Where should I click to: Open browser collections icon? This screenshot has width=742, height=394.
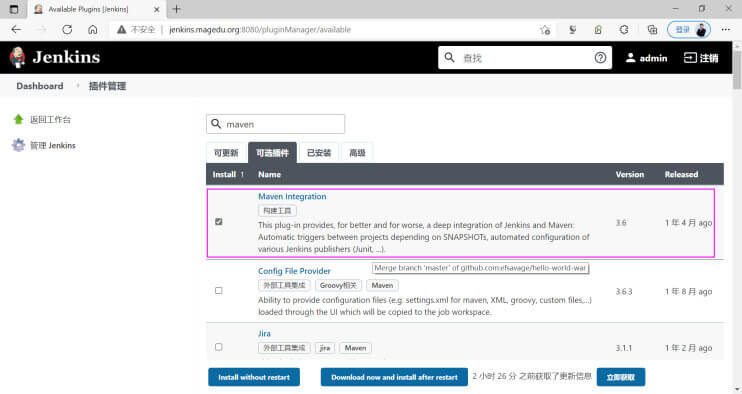click(652, 29)
